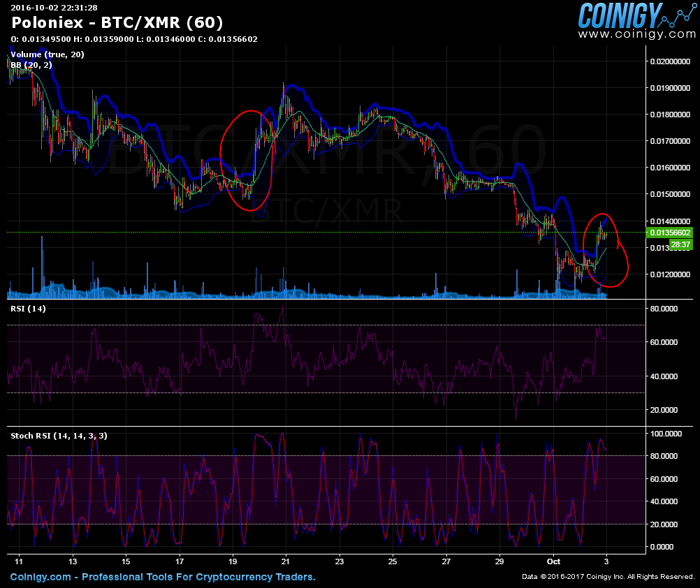The width and height of the screenshot is (700, 588).
Task: Click the OHLC values line below the title
Action: [134, 39]
